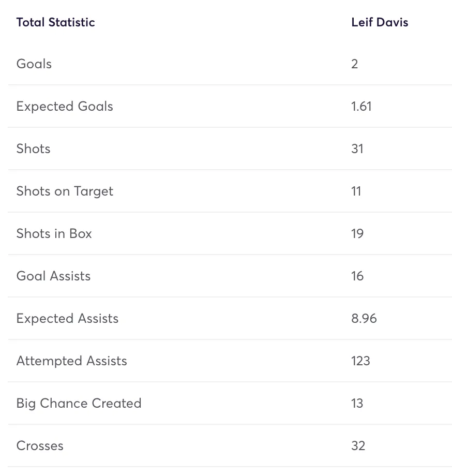The width and height of the screenshot is (452, 476).
Task: Click the Leif Davis column header
Action: click(x=380, y=22)
